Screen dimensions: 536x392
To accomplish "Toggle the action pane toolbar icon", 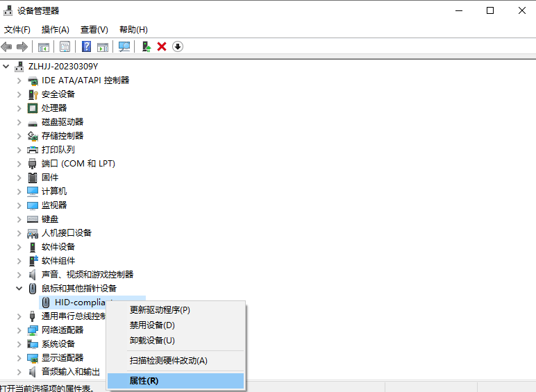I will click(103, 46).
